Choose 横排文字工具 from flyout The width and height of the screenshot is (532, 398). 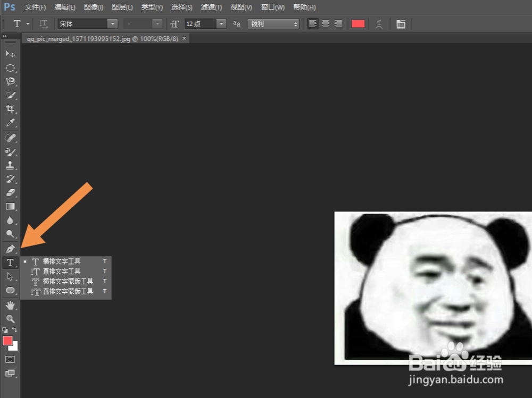(x=66, y=261)
